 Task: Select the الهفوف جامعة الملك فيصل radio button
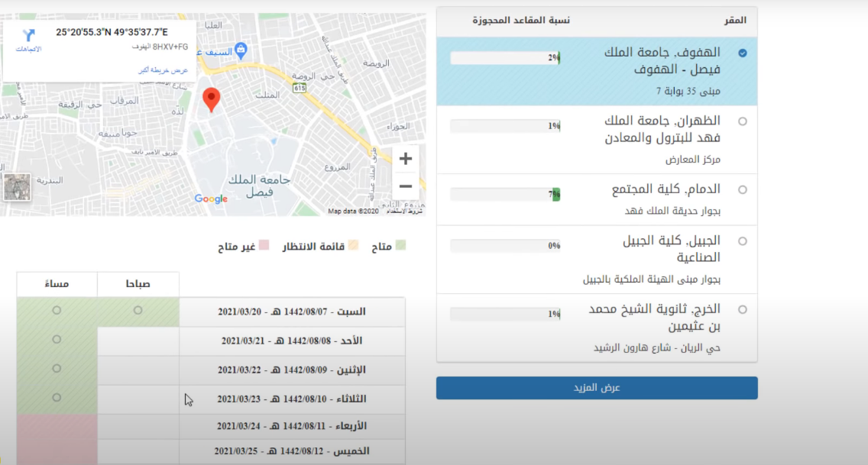[743, 53]
